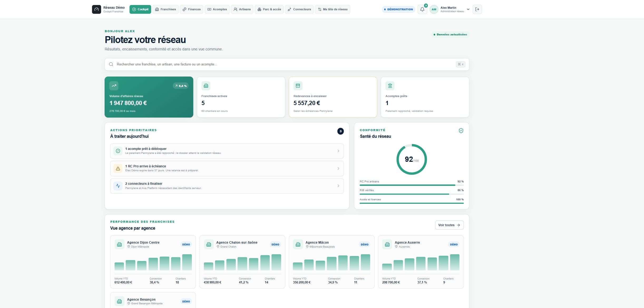Click the DÉMONSTRATION badge
644x308 pixels.
[x=398, y=9]
